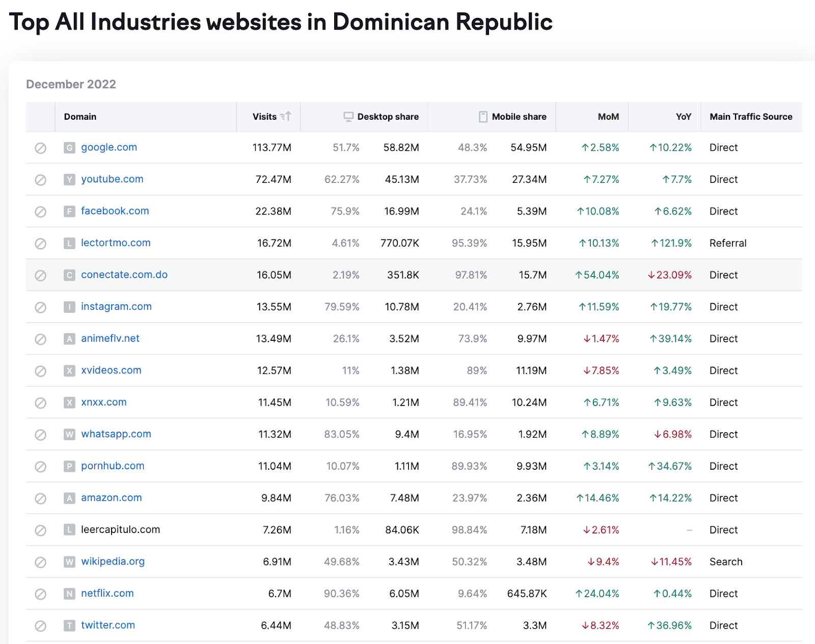Click the mobile phone icon in header
This screenshot has width=815, height=644.
483,117
